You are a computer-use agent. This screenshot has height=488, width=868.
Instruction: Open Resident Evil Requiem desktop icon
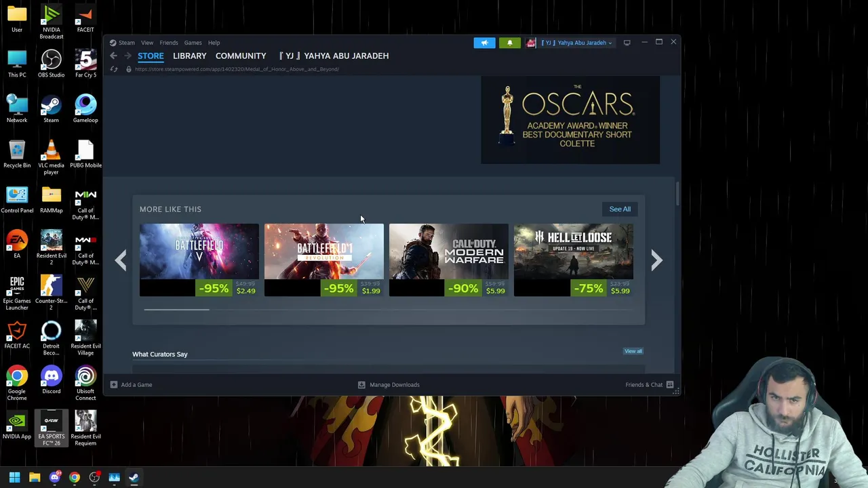[85, 428]
